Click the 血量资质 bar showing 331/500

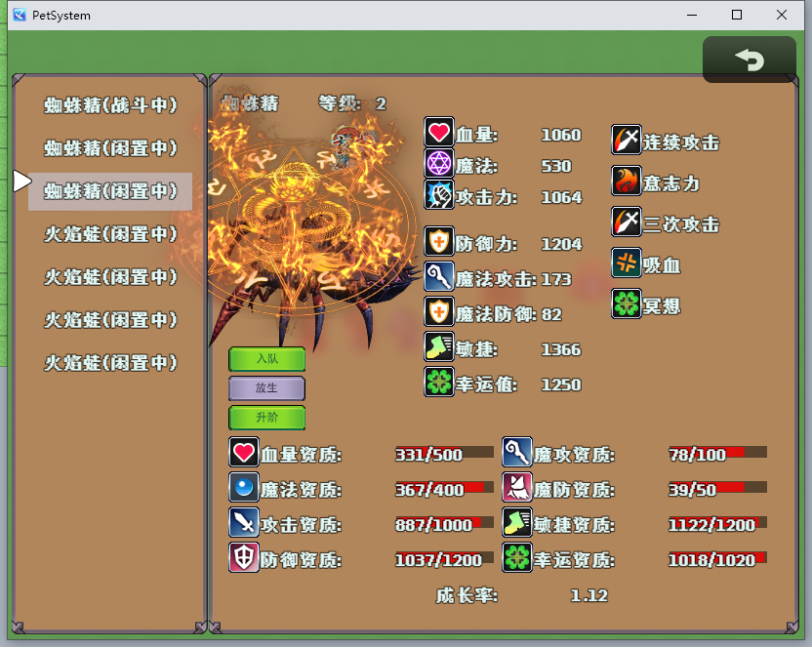(x=445, y=454)
